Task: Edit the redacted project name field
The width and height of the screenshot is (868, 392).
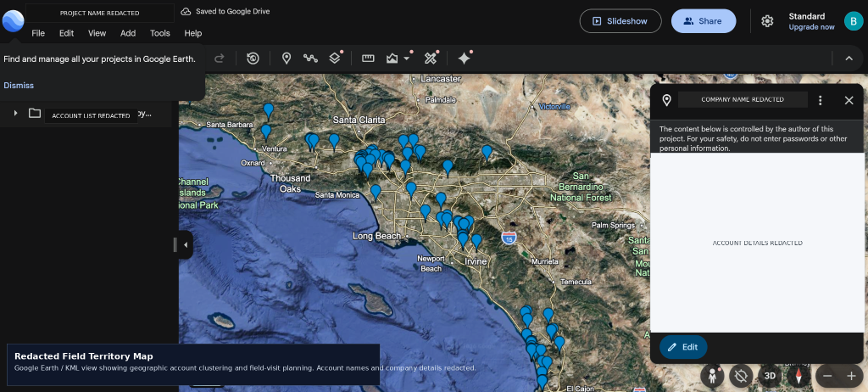Action: 100,13
